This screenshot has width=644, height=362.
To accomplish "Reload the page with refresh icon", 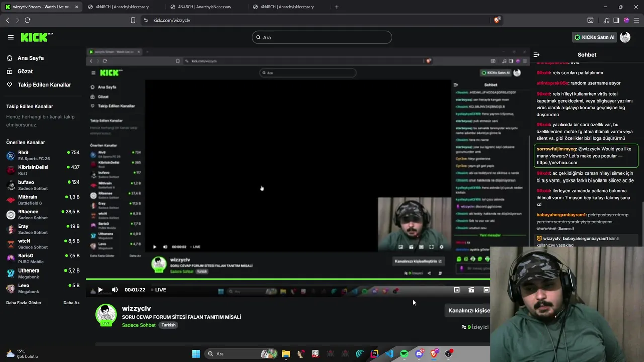I will (x=27, y=20).
